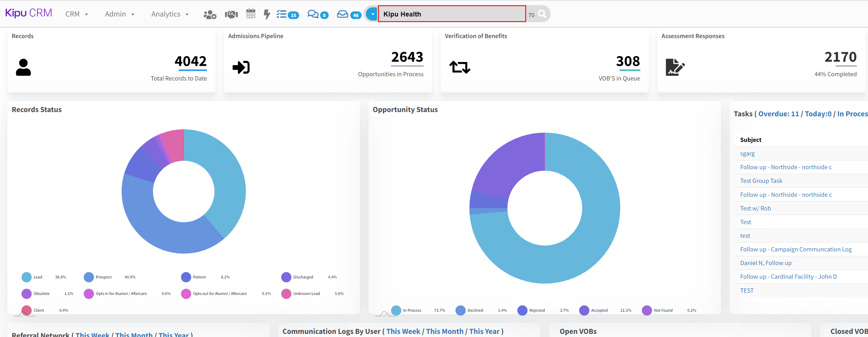This screenshot has width=868, height=337.
Task: Toggle the Prospect legend item
Action: tap(103, 277)
